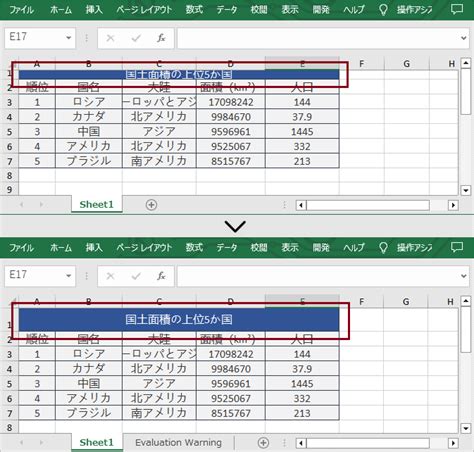
Task: Open the comments icon in upper ribbon
Action: [456, 9]
